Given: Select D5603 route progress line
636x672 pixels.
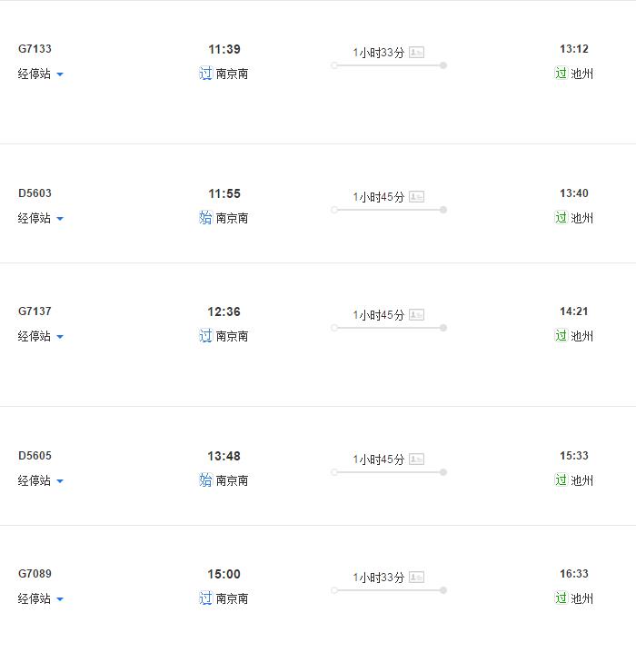Looking at the screenshot, I should click(x=389, y=210).
